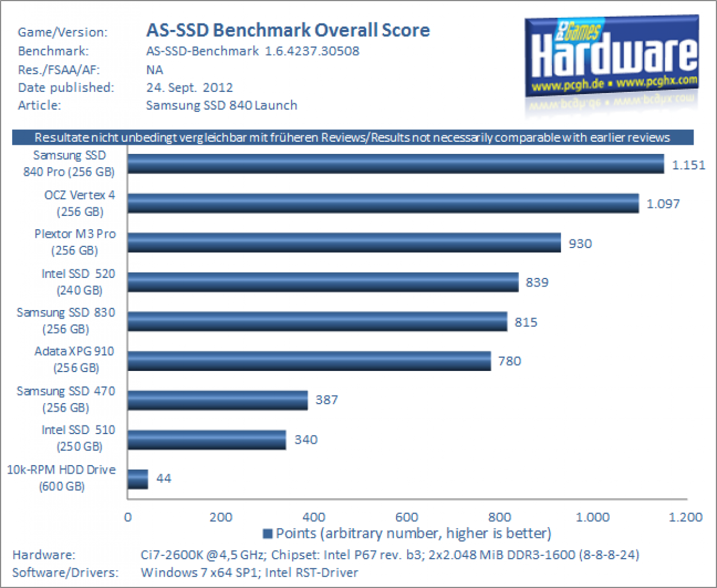This screenshot has width=717, height=588.
Task: Click the score value 1.097
Action: point(663,204)
